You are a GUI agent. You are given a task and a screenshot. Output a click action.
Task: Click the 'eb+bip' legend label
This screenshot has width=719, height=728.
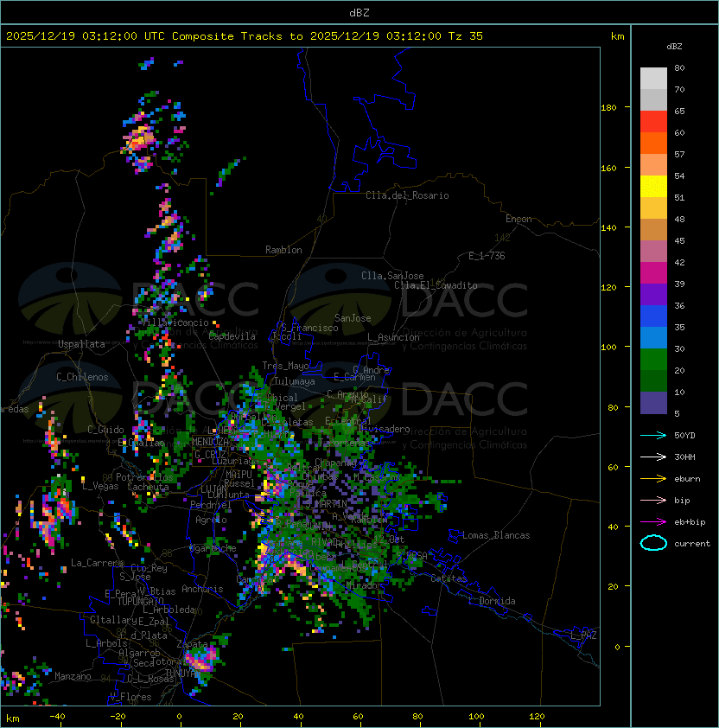690,522
